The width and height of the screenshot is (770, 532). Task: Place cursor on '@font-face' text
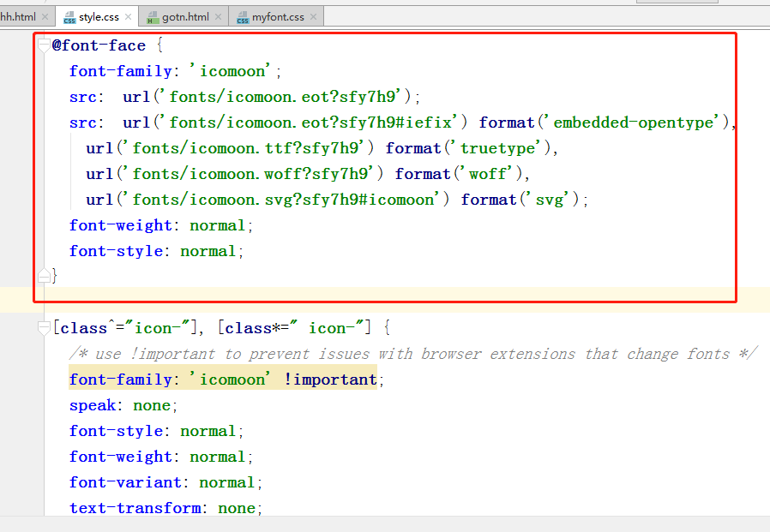pyautogui.click(x=99, y=45)
